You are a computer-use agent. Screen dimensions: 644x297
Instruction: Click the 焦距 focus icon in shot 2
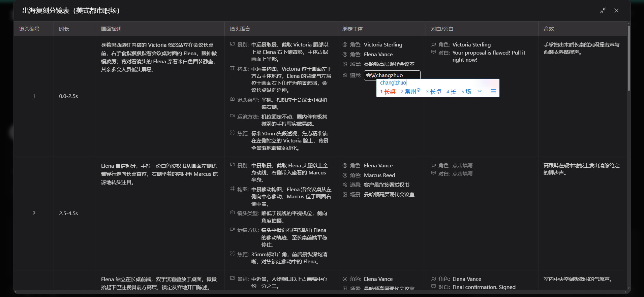(232, 254)
